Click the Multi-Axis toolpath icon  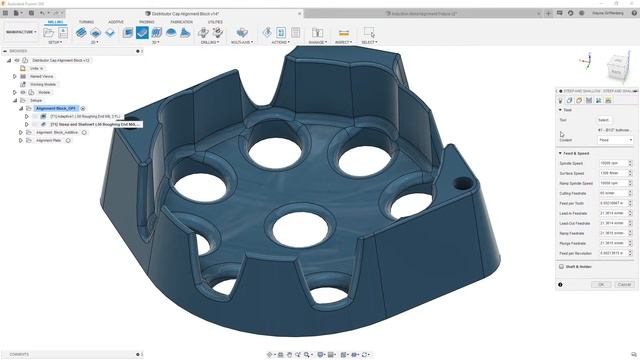[242, 32]
